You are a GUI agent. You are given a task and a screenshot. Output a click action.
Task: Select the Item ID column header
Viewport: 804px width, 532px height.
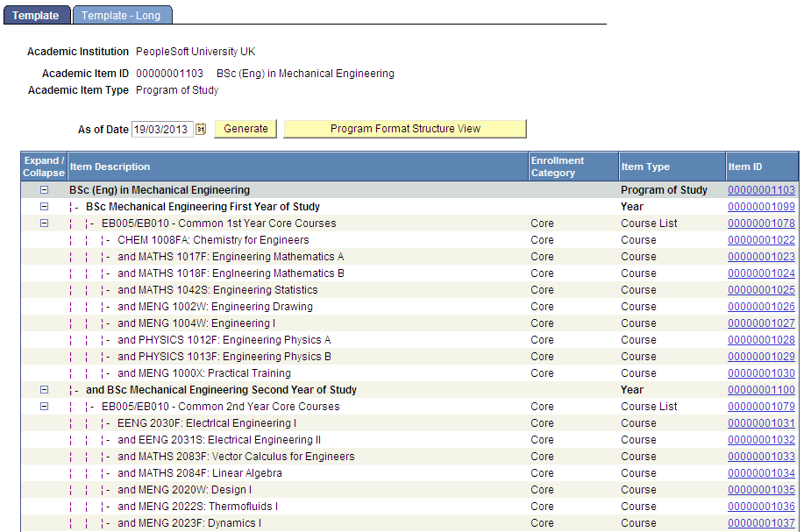pos(762,167)
